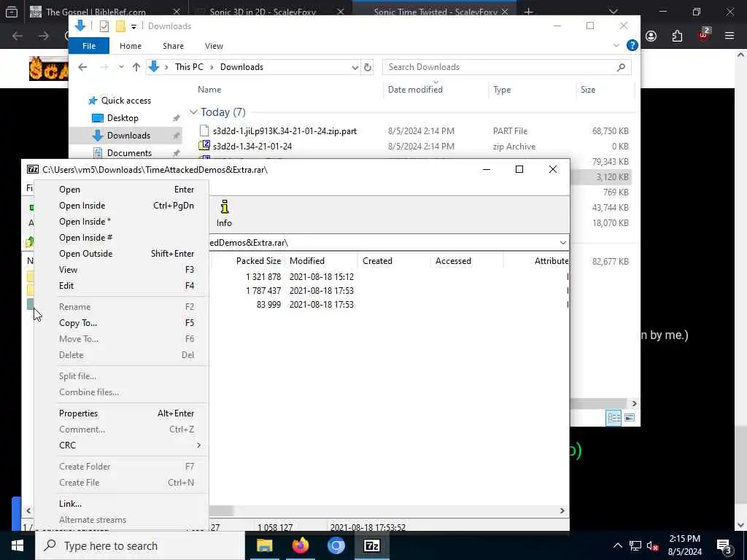Click the Firefox list all tabs arrow
This screenshot has height=560, width=747.
tap(613, 12)
